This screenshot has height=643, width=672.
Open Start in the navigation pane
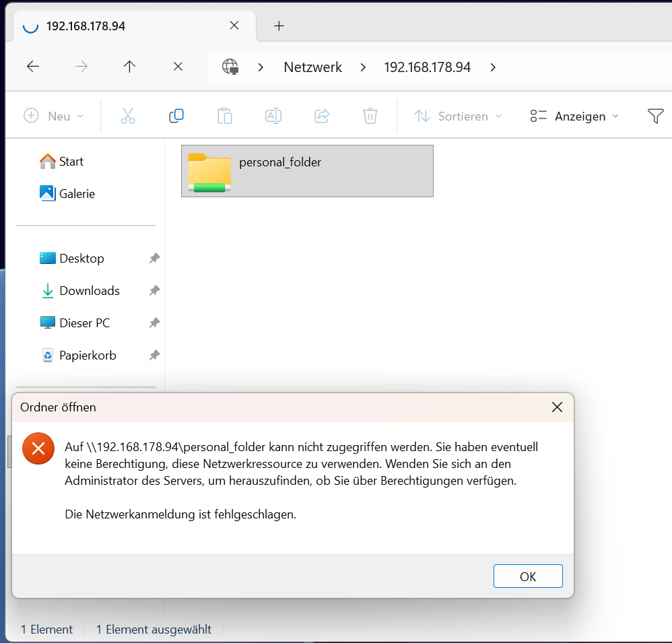(61, 162)
